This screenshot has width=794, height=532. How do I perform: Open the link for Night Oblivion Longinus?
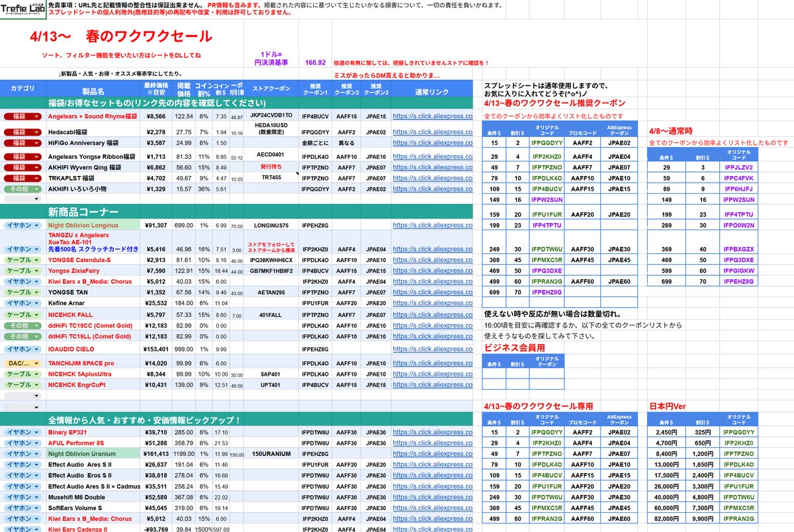(432, 226)
